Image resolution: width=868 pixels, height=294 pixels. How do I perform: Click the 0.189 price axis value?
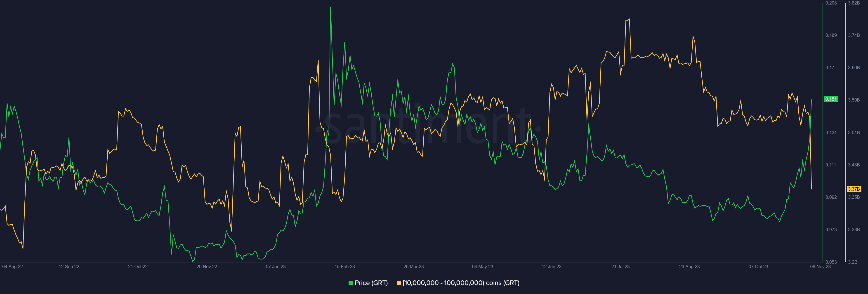(831, 36)
